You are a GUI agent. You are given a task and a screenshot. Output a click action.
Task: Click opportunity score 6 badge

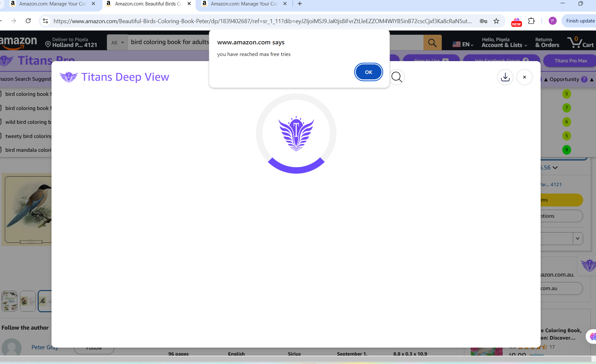pyautogui.click(x=566, y=122)
